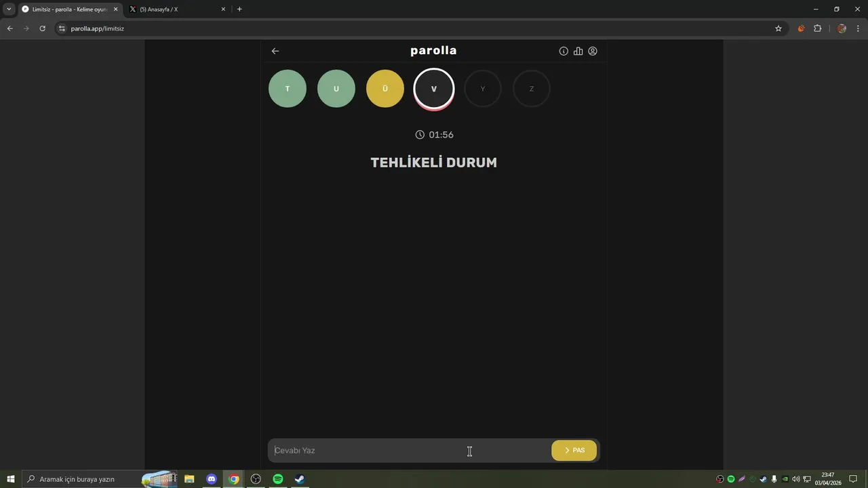Select the dimmed letter Z circle
The width and height of the screenshot is (868, 488).
[532, 89]
